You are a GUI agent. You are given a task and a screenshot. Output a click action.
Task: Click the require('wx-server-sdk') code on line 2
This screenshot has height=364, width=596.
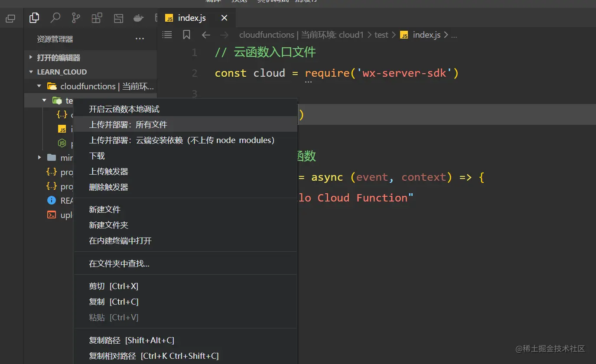382,73
